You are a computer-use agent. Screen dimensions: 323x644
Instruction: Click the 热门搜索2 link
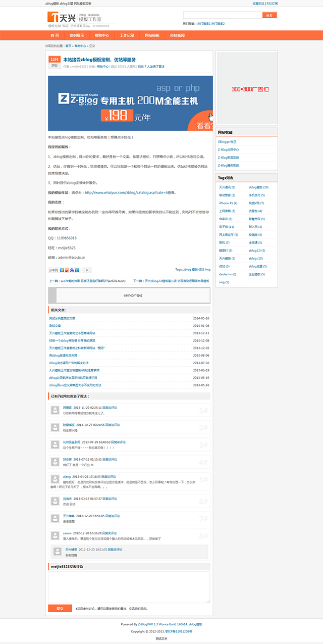(x=218, y=23)
